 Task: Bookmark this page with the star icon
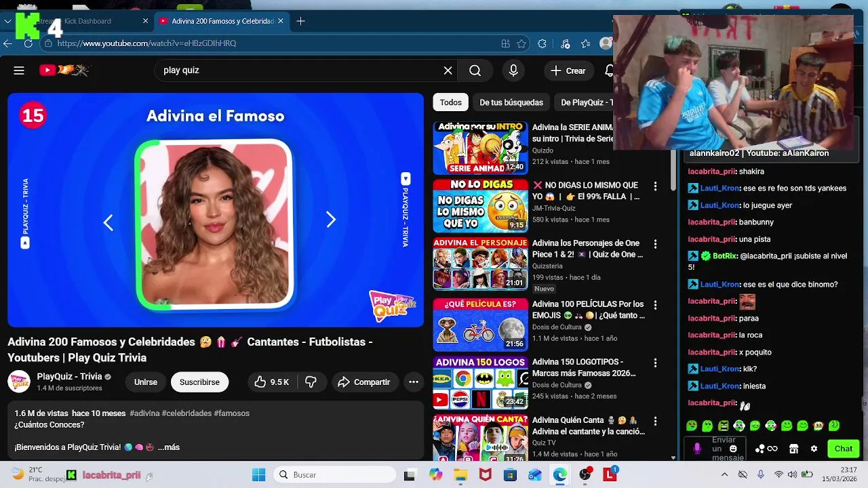pos(521,43)
